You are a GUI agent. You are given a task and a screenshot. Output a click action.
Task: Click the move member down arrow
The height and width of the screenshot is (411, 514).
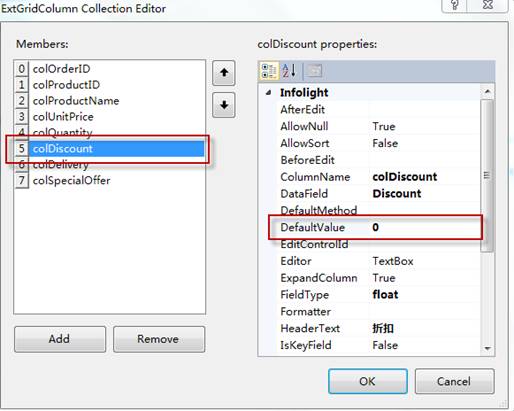(x=224, y=105)
